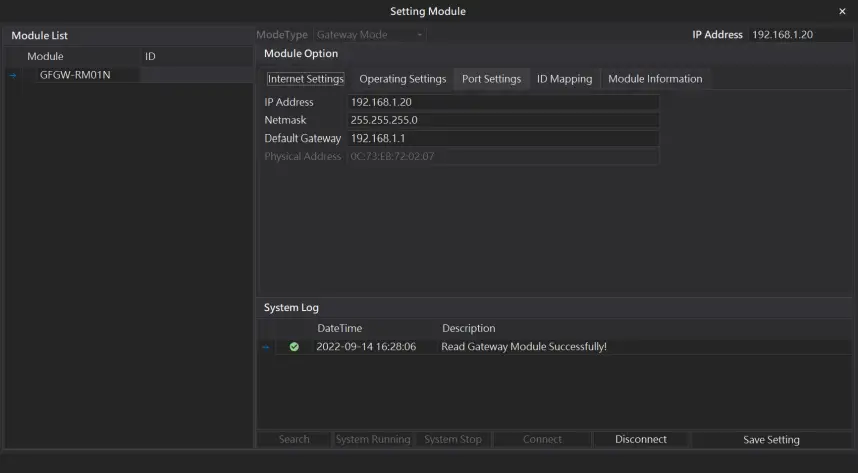Screen dimensions: 858x473
Task: Click the Disconnect button
Action: pos(641,439)
